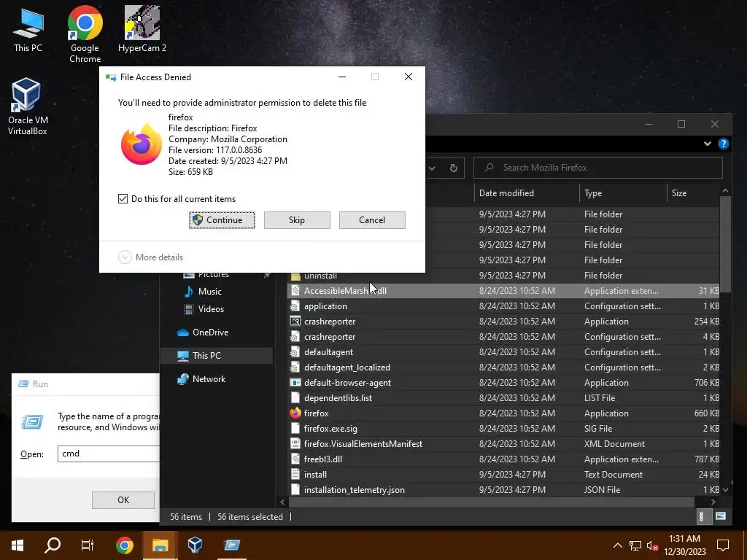The width and height of the screenshot is (747, 560).
Task: Select the dependentlibs.list file
Action: pyautogui.click(x=503, y=397)
